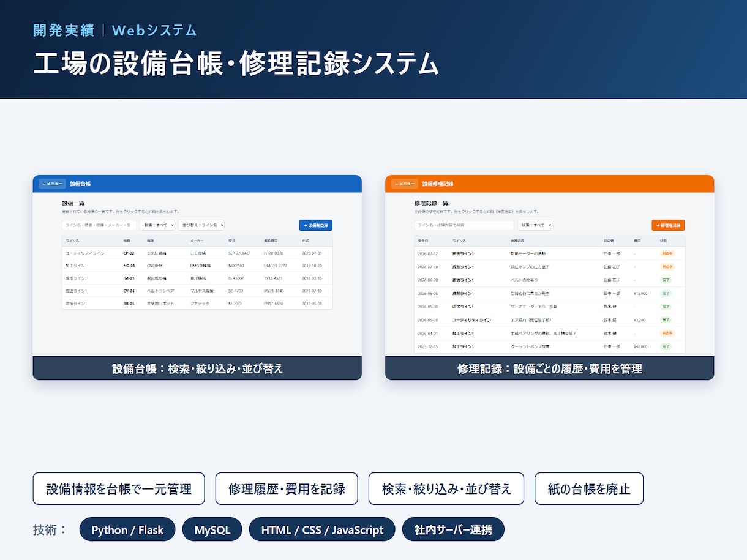Click the fault description クーラントポンプ故障
This screenshot has width=747, height=560.
pyautogui.click(x=530, y=346)
